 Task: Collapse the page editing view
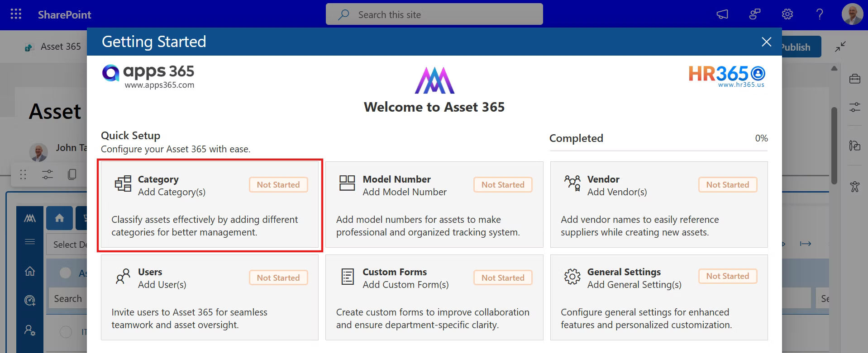840,47
